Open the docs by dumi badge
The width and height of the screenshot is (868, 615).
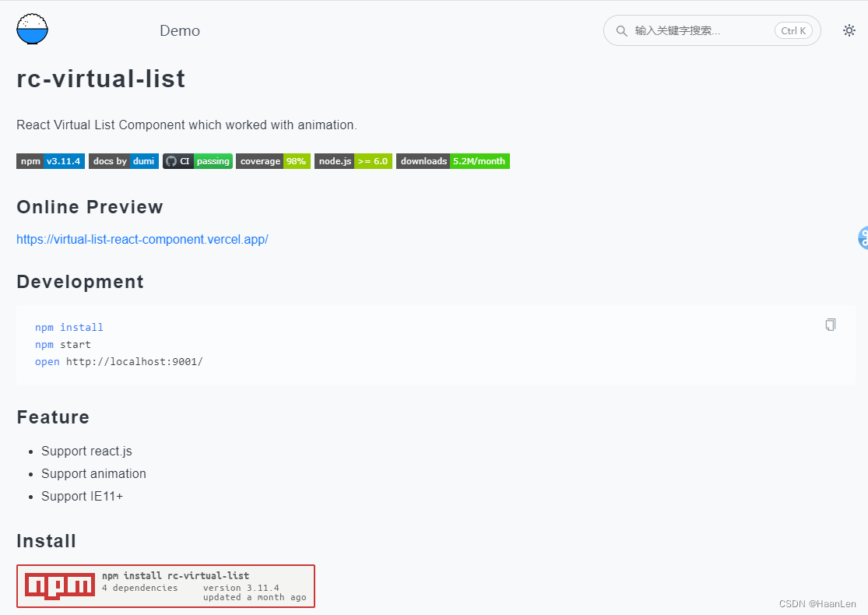pos(124,161)
